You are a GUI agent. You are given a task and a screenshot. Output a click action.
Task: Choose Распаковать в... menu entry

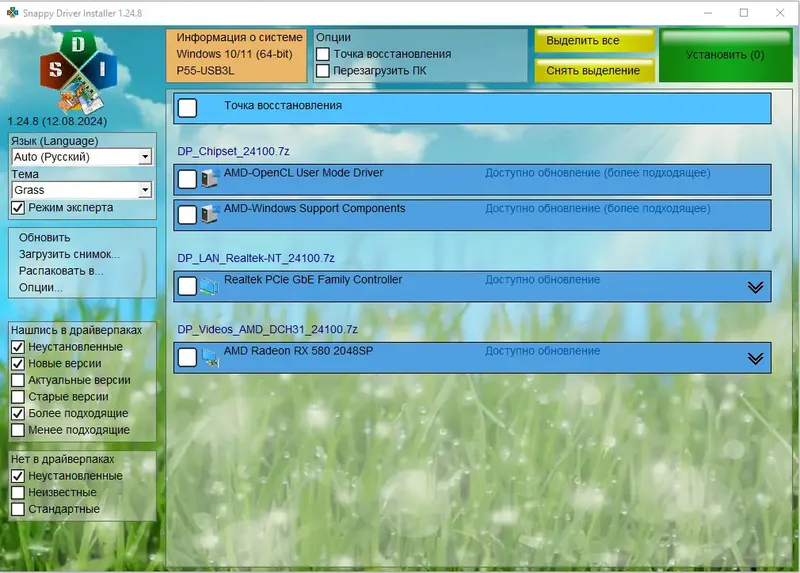[x=61, y=271]
